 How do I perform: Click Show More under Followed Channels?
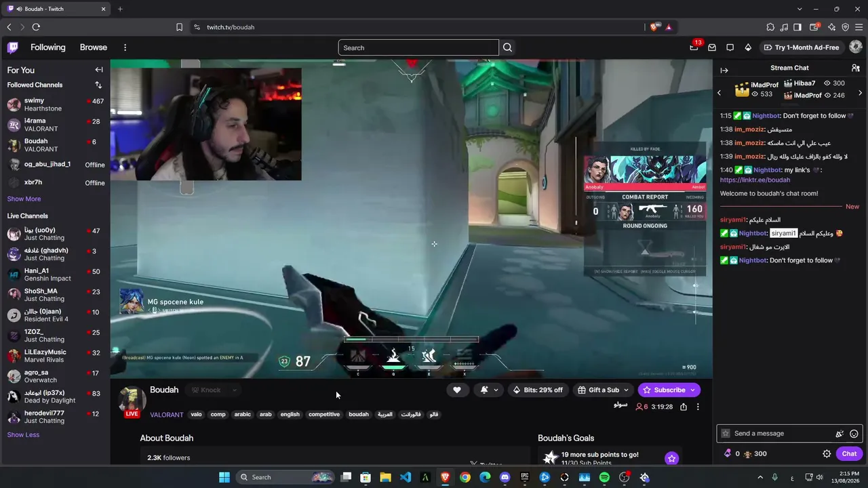[24, 199]
